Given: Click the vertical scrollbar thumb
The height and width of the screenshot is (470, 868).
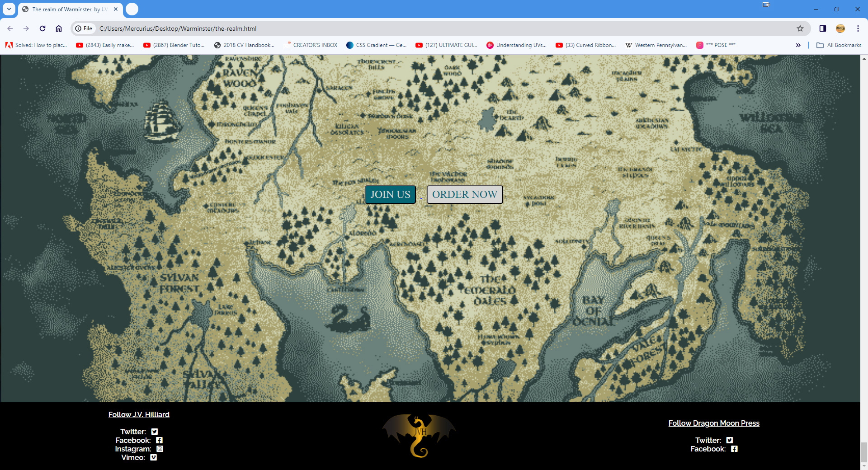Looking at the screenshot, I should [x=864, y=452].
